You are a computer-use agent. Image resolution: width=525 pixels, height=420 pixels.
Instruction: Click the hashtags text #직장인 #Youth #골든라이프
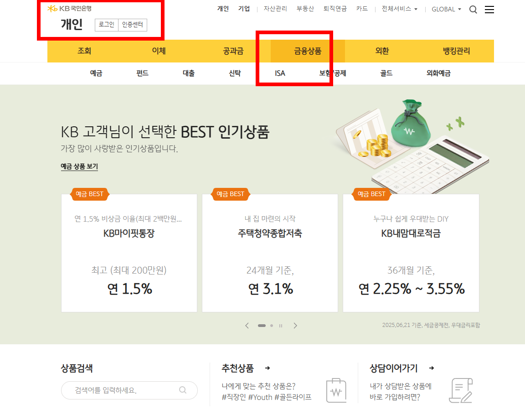click(267, 397)
